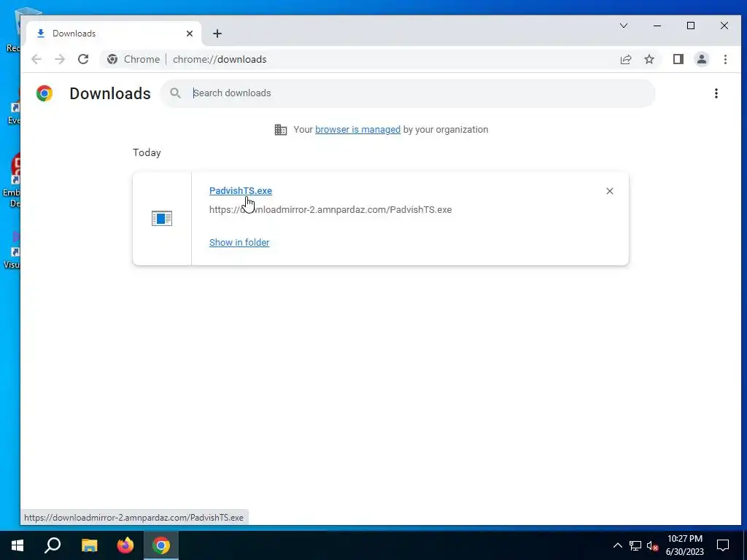The image size is (747, 560).
Task: Open the network status tray icon
Action: pos(635,545)
